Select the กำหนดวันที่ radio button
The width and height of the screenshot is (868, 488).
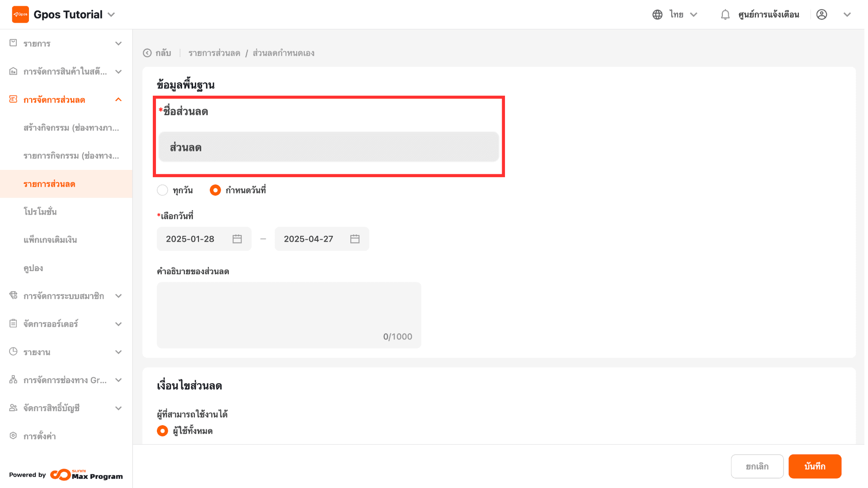click(x=215, y=190)
